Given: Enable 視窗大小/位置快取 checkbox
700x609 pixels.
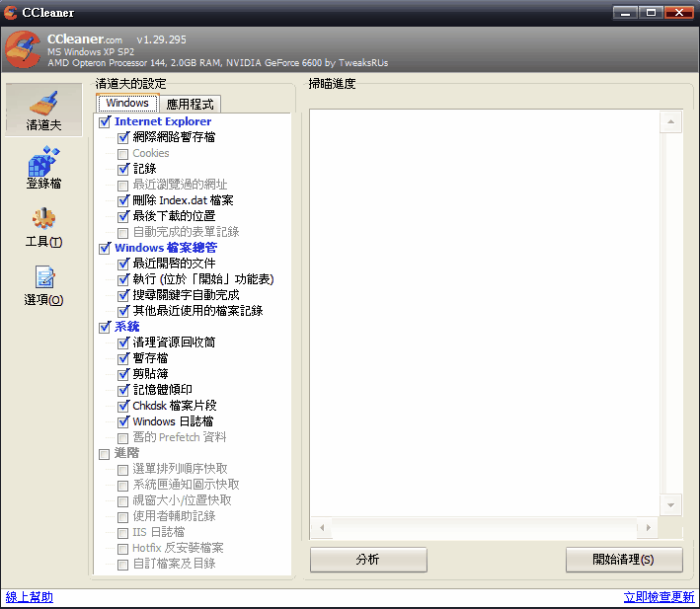Looking at the screenshot, I should (122, 501).
